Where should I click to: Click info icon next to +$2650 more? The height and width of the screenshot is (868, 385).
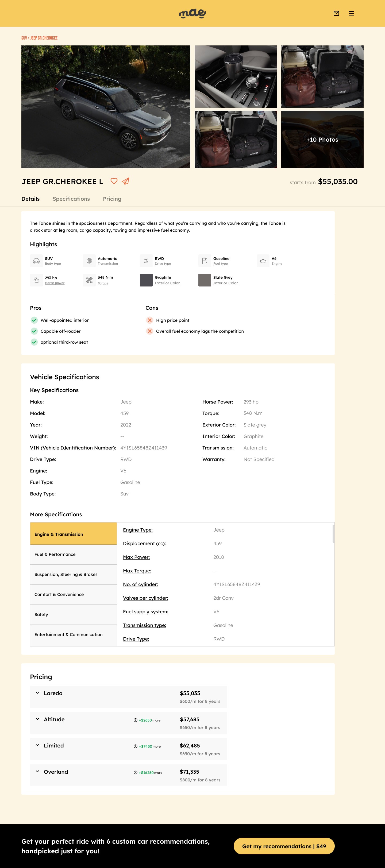click(136, 720)
